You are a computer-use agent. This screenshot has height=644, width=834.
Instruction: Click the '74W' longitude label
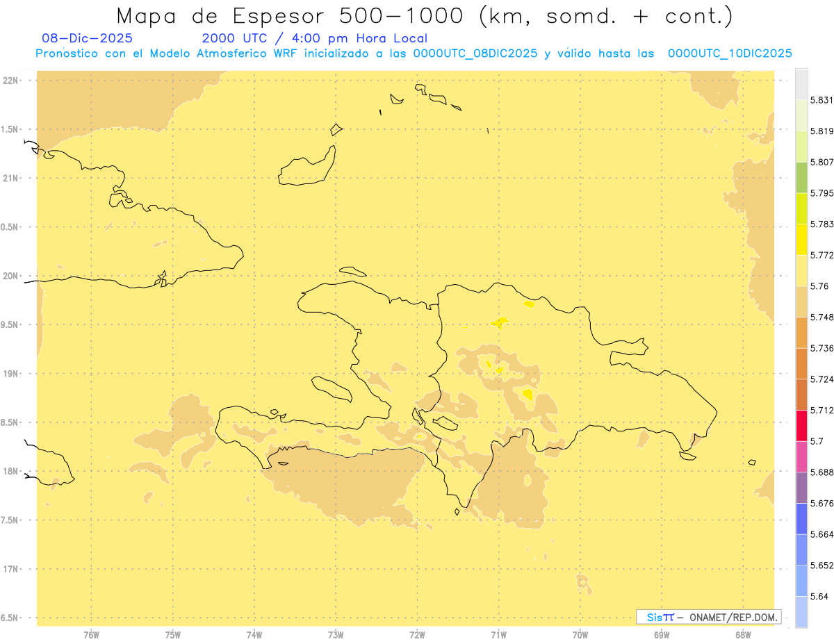[x=254, y=635]
